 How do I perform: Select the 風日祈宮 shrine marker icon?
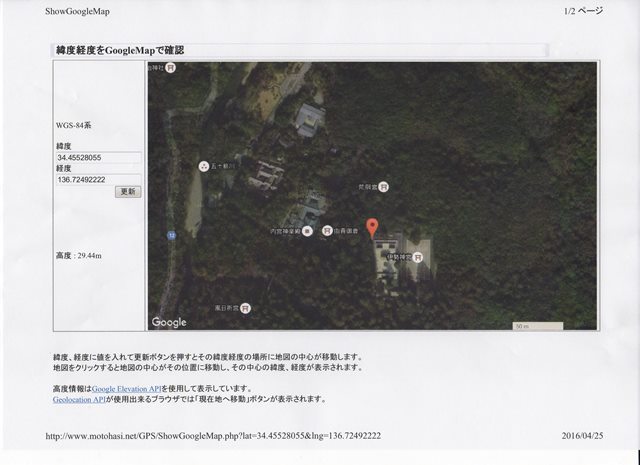click(x=245, y=308)
